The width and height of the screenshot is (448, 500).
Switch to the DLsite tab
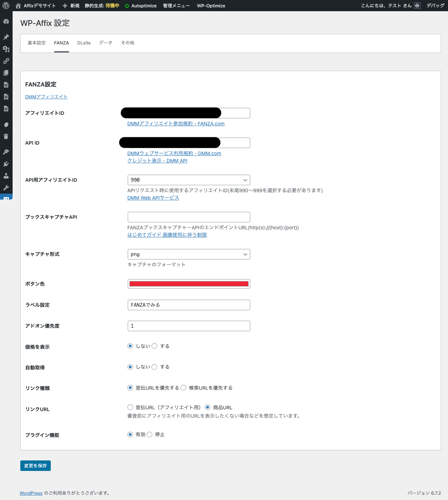tap(84, 43)
